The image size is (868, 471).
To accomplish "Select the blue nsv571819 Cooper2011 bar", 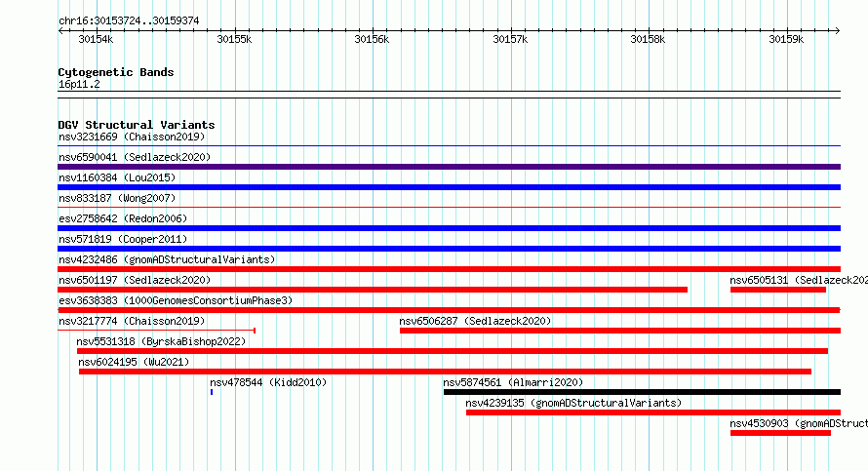I will (449, 249).
